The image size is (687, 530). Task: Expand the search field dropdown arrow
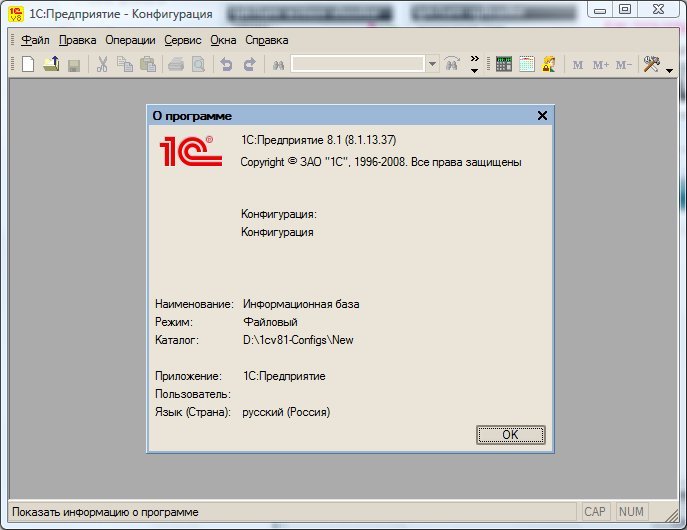(x=432, y=64)
